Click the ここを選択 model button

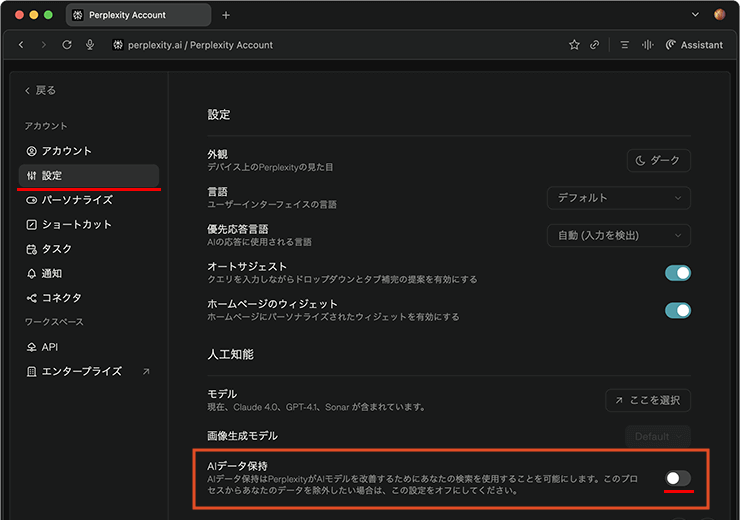click(648, 400)
